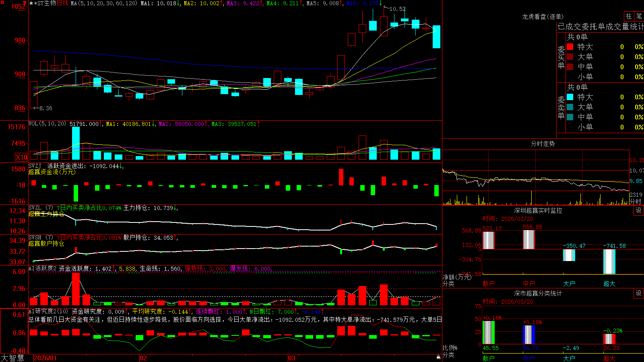Image resolution: width=644 pixels, height=362 pixels.
Task: Click teal 中单 sell-order swatch
Action: [x=570, y=117]
